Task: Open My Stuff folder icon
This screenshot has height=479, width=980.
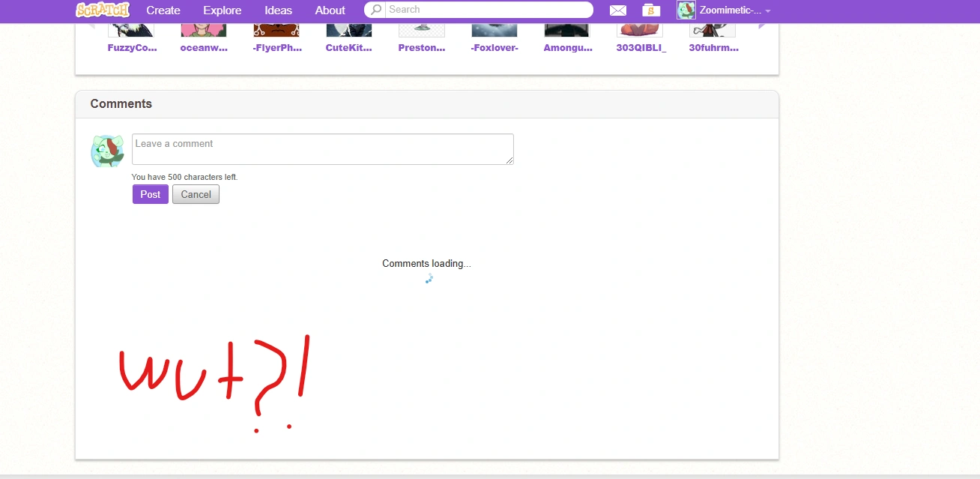Action: [650, 10]
